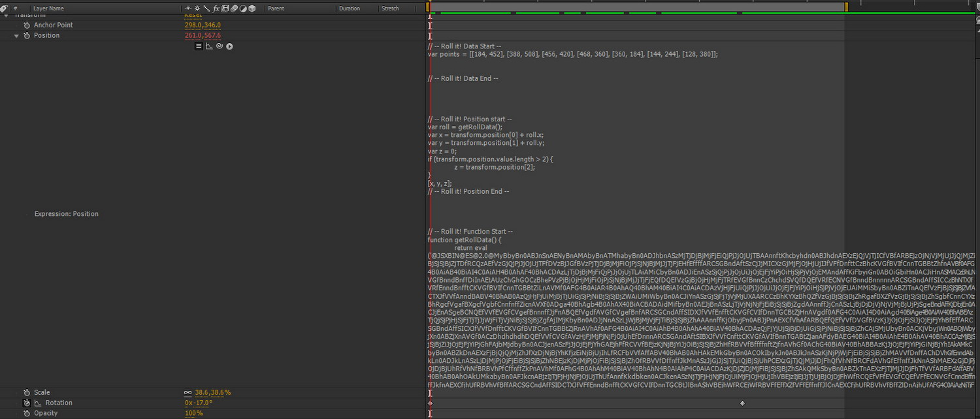
Task: Click the Anchor Point property name
Action: [x=54, y=25]
